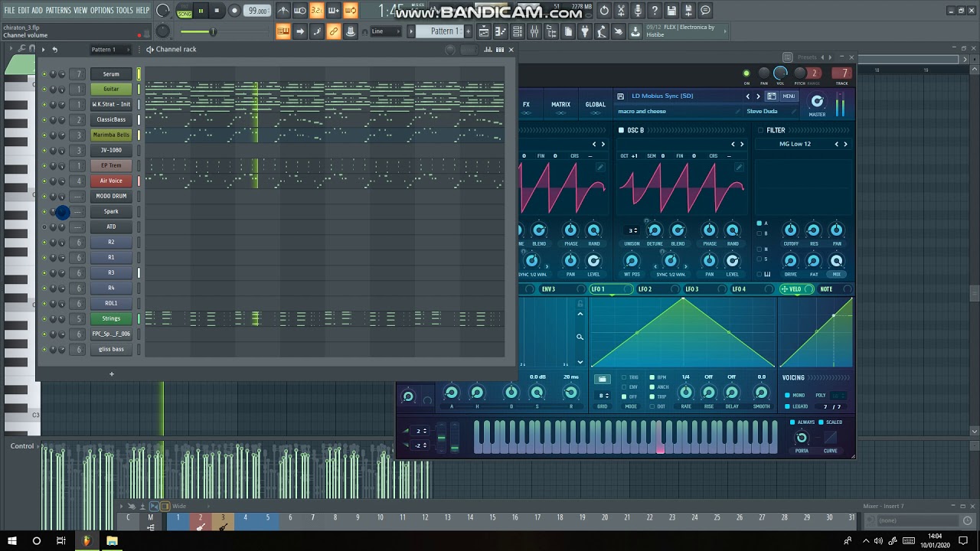Click the Serum MASTER volume knob
The width and height of the screenshot is (980, 551).
pos(817,102)
